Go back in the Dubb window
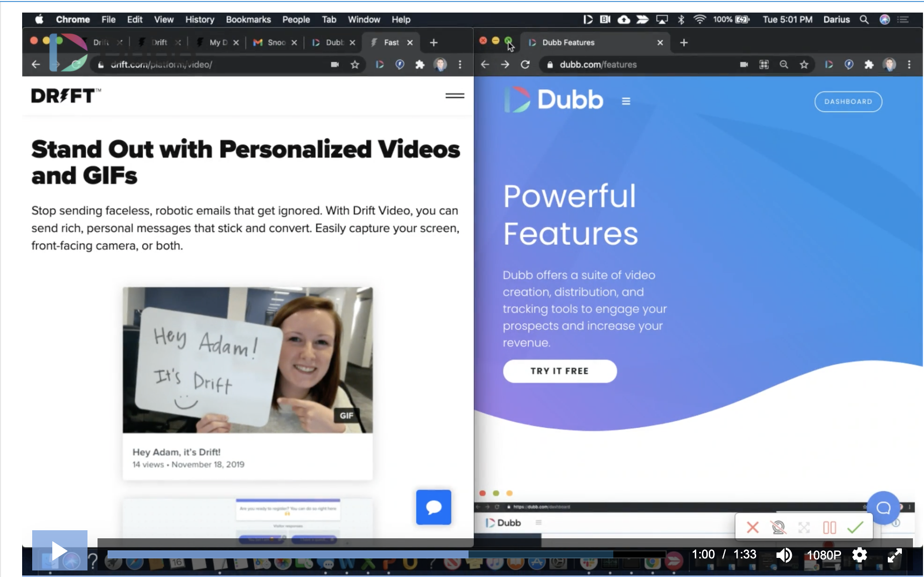924x577 pixels. coord(485,64)
